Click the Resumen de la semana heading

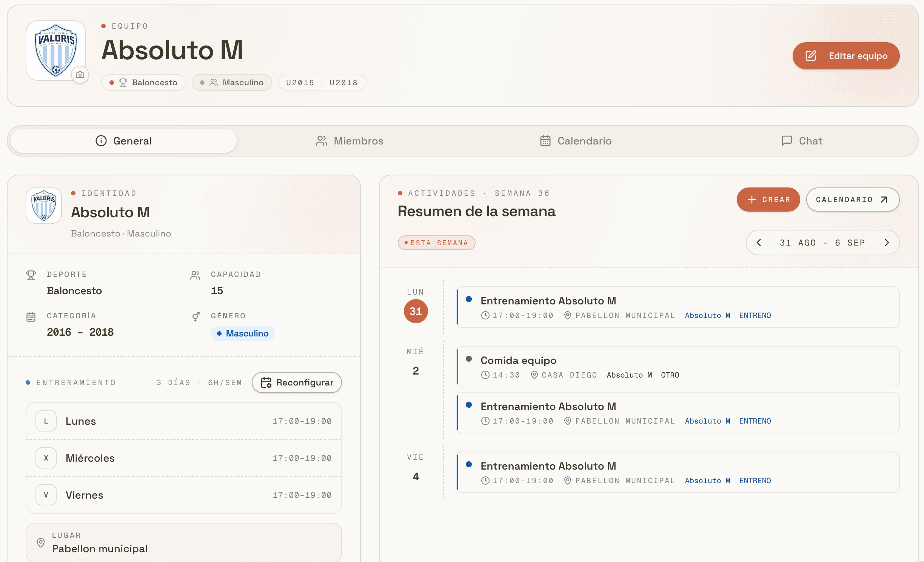477,211
